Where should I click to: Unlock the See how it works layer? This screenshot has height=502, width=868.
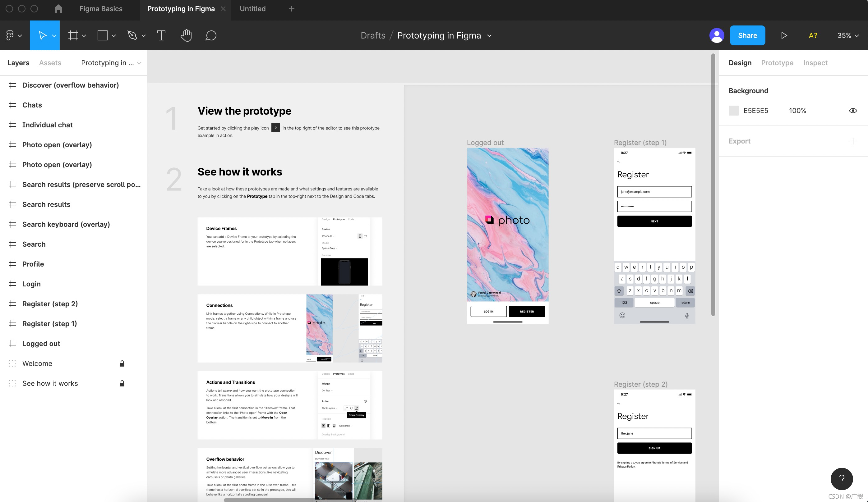[122, 383]
